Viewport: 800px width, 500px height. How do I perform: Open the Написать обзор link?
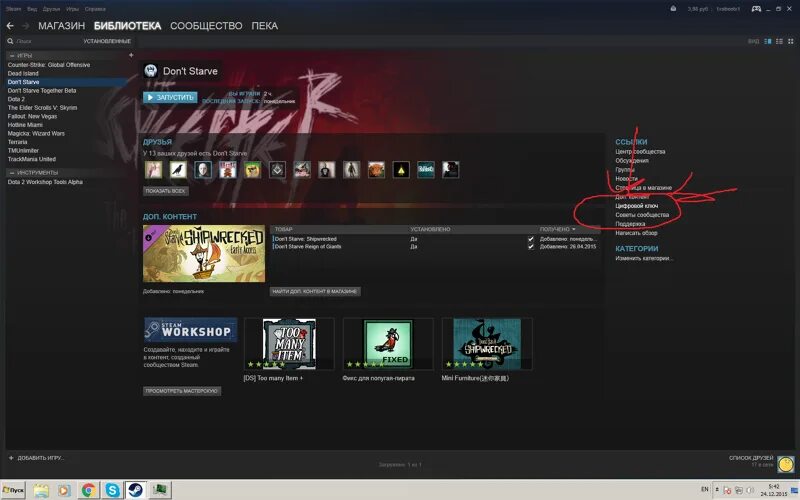tap(636, 233)
